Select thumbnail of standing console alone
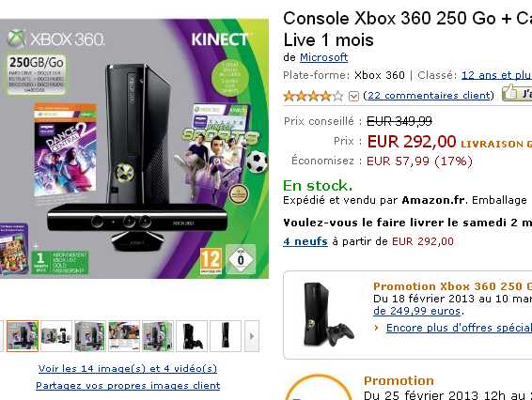Viewport: 532px width, 400px height. pyautogui.click(x=226, y=336)
